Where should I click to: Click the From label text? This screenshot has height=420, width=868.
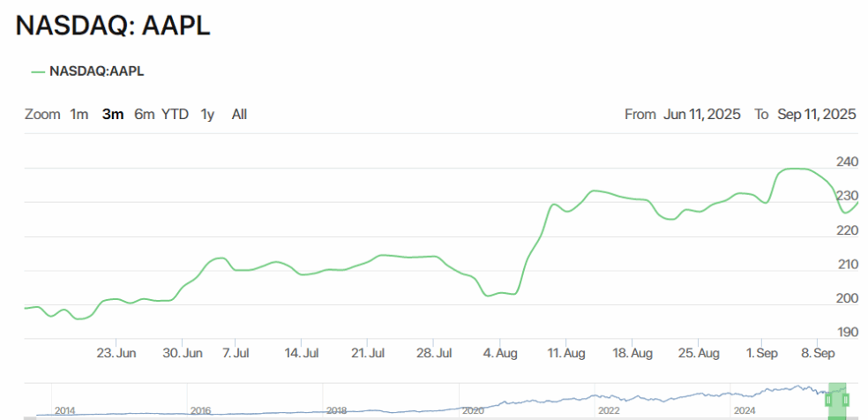point(640,115)
